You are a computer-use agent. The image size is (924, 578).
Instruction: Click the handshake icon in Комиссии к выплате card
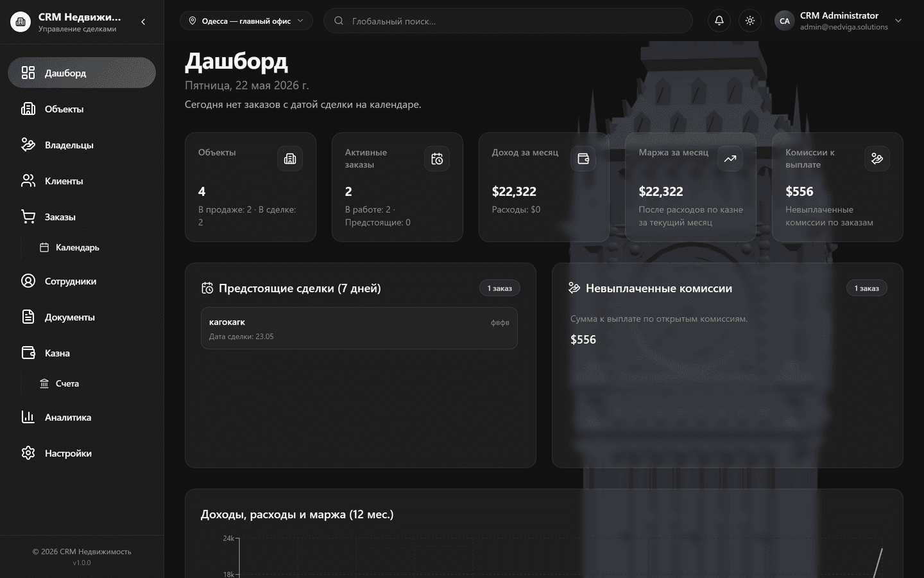click(x=877, y=159)
